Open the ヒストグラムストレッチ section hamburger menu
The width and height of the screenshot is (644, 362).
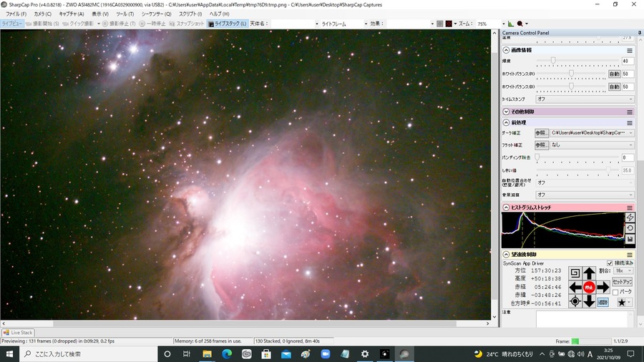point(630,207)
